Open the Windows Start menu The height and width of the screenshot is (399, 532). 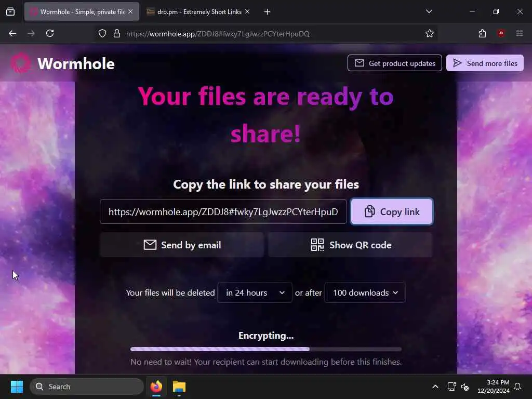(x=17, y=387)
